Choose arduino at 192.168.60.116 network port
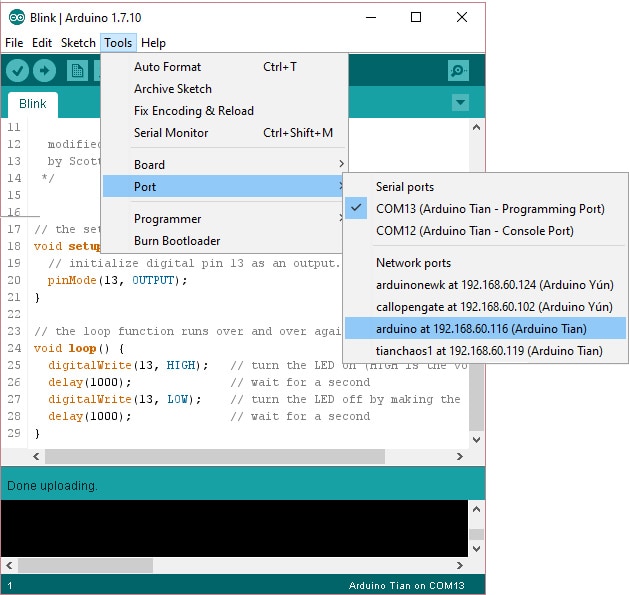The width and height of the screenshot is (629, 595). tap(480, 328)
